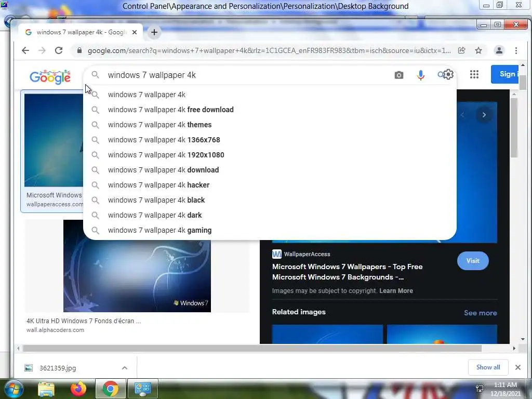Open Google search settings gear
Viewport: 532px width, 399px height.
(448, 74)
